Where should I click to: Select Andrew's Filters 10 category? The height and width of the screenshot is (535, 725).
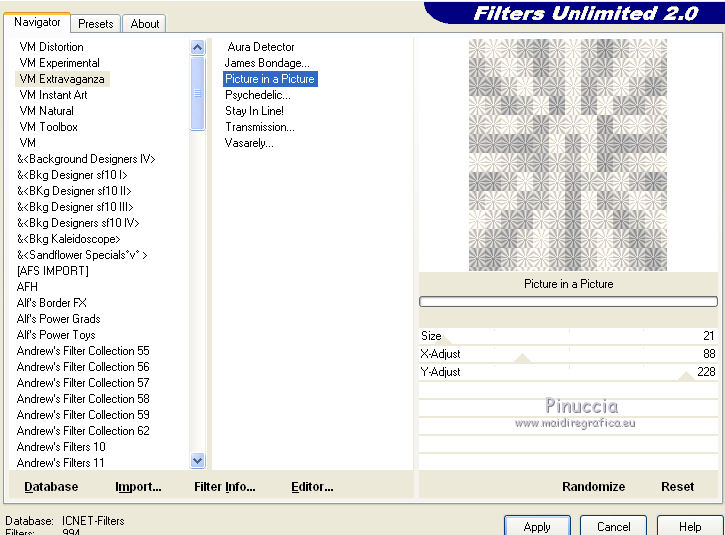click(x=61, y=447)
